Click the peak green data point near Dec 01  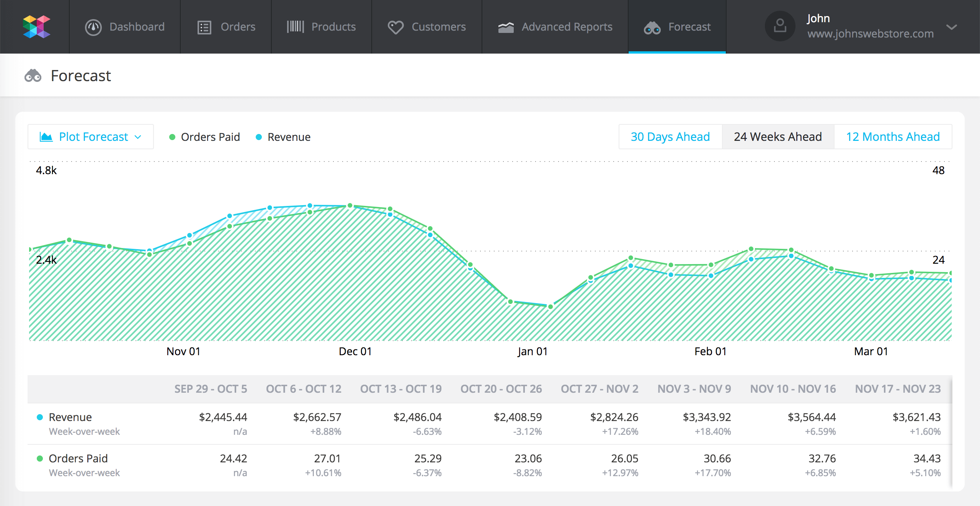coord(350,206)
